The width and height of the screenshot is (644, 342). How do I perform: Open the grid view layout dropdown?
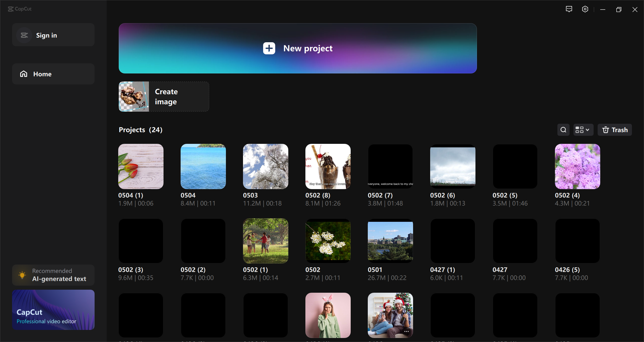tap(583, 130)
